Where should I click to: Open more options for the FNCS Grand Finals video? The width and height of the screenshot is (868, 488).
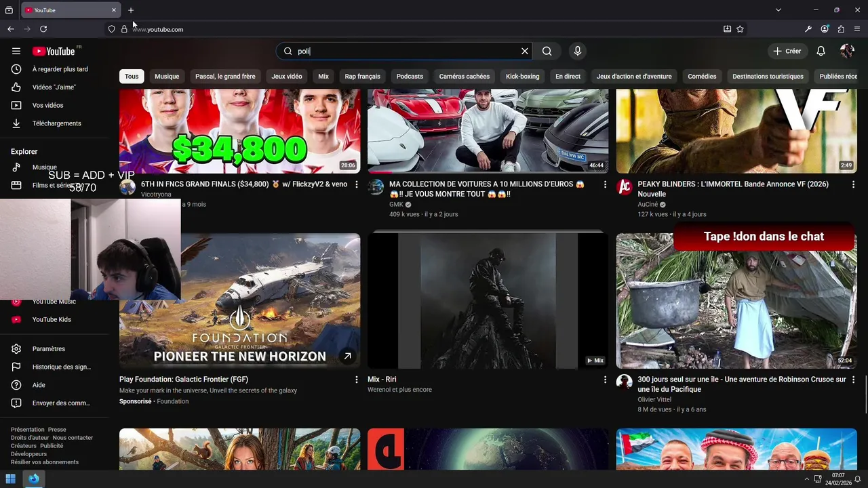point(356,184)
